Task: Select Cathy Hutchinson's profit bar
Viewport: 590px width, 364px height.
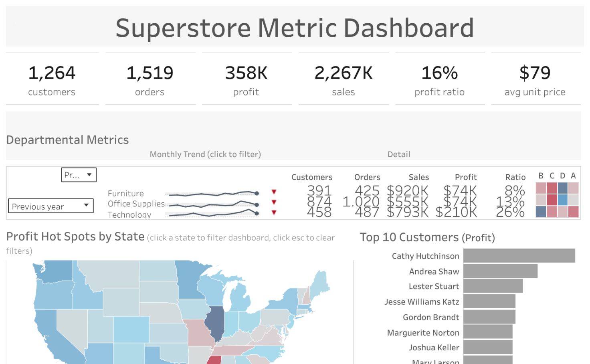Action: (519, 256)
